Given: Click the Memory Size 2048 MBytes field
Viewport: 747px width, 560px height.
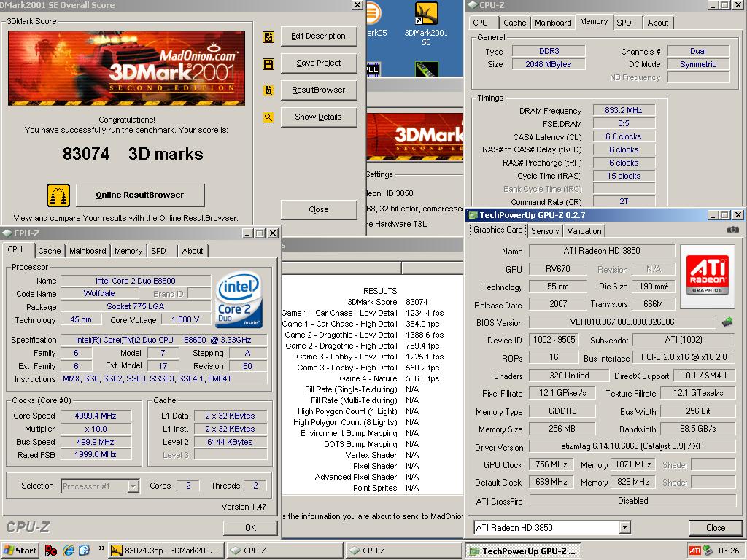Looking at the screenshot, I should [x=549, y=64].
